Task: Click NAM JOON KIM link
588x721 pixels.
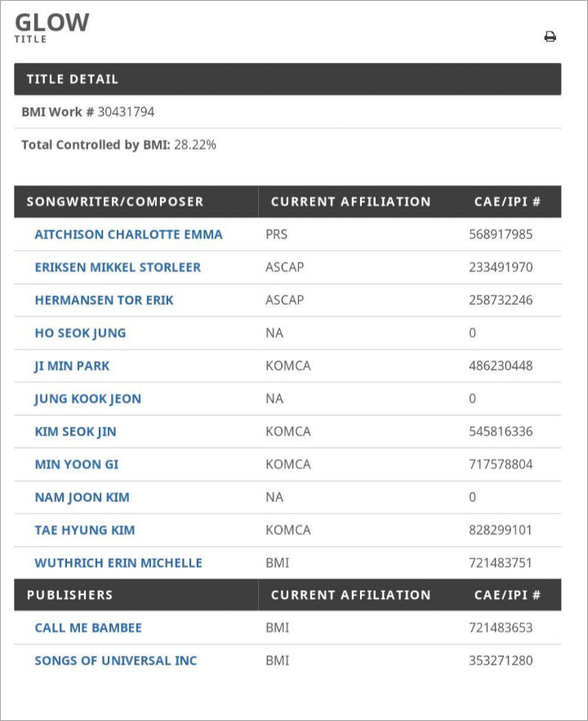Action: [82, 497]
